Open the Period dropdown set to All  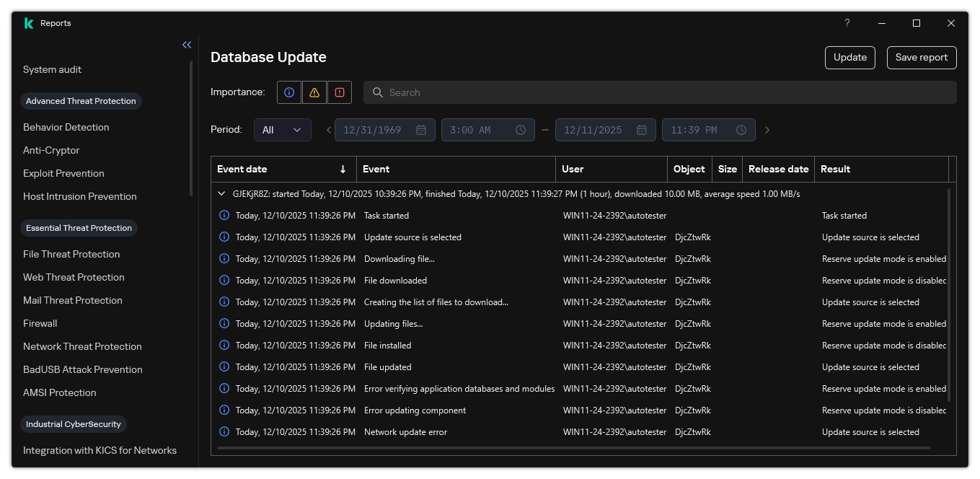(282, 130)
